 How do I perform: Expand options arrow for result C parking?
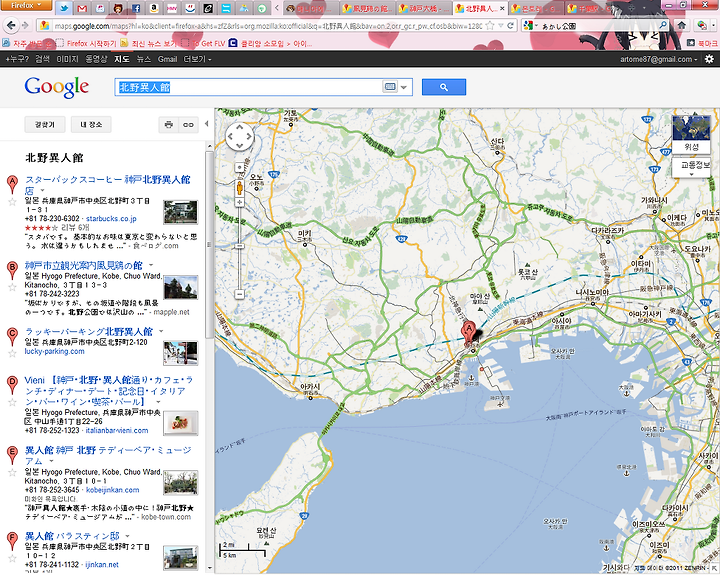(x=161, y=331)
